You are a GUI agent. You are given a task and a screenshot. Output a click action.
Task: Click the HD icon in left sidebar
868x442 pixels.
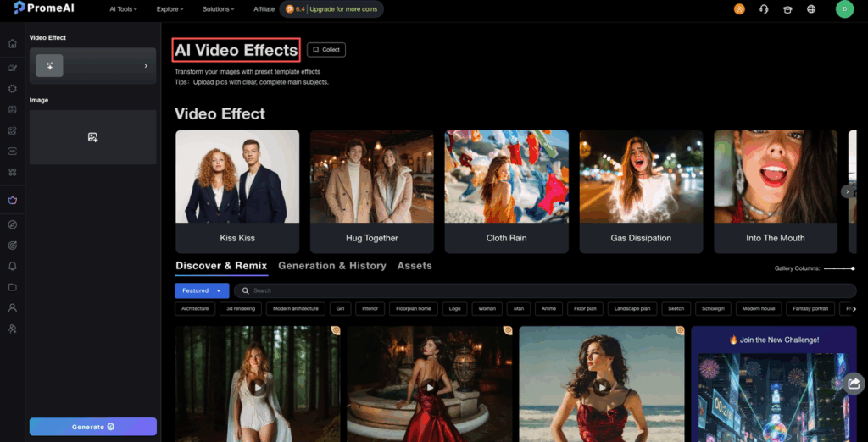[12, 151]
